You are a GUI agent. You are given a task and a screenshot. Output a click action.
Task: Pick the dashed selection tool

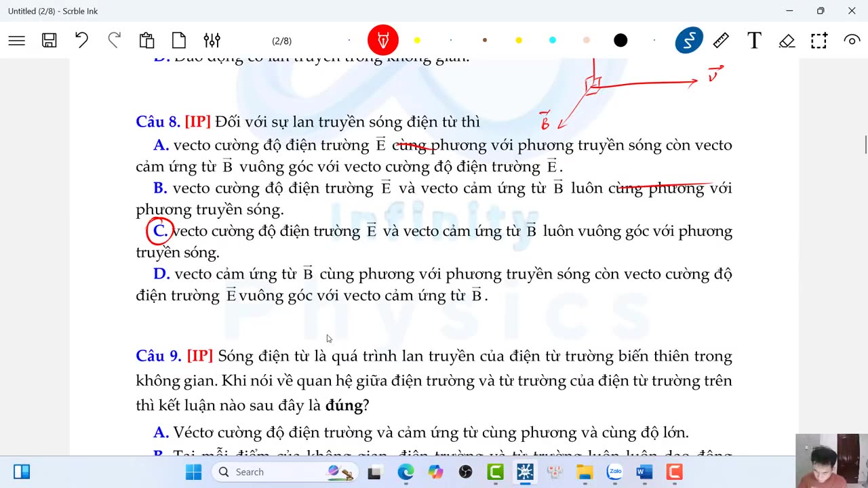click(x=819, y=41)
